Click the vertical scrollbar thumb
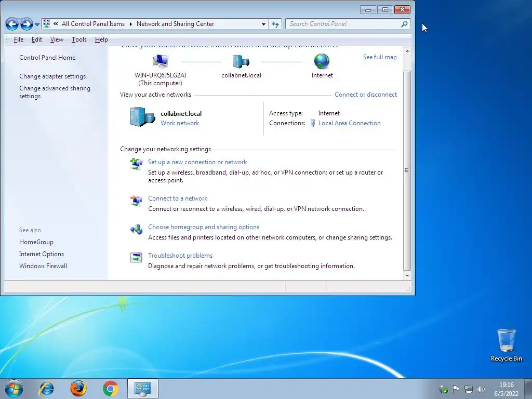 407,170
